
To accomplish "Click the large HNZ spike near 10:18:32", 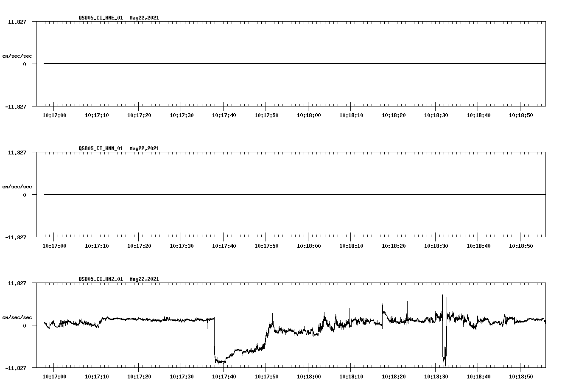I will (x=444, y=331).
